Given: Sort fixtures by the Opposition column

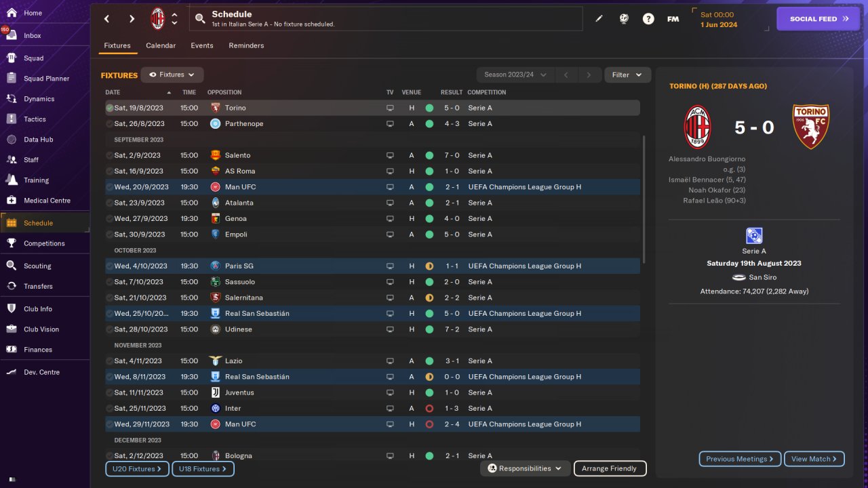Looking at the screenshot, I should [224, 92].
